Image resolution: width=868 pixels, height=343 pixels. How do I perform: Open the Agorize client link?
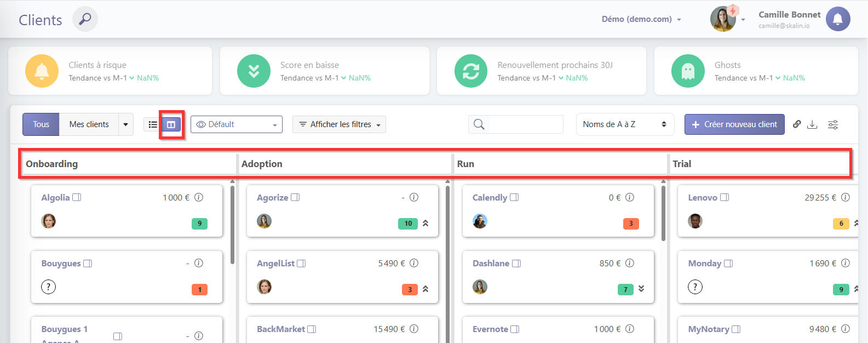[x=272, y=197]
